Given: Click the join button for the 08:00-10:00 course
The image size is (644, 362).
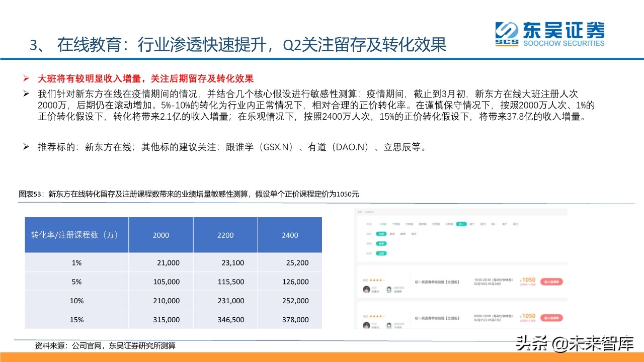Looking at the screenshot, I should coord(551,318).
